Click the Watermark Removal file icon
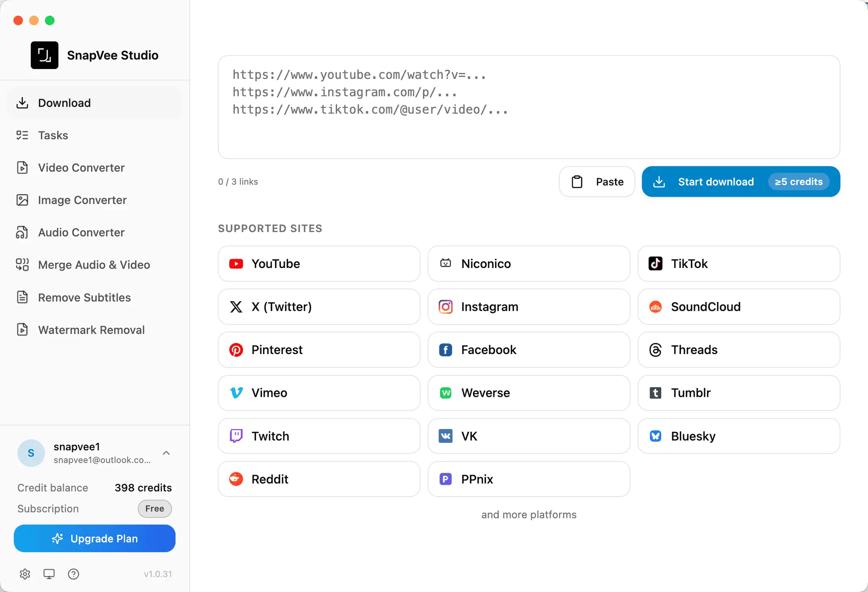The height and width of the screenshot is (592, 868). [22, 330]
